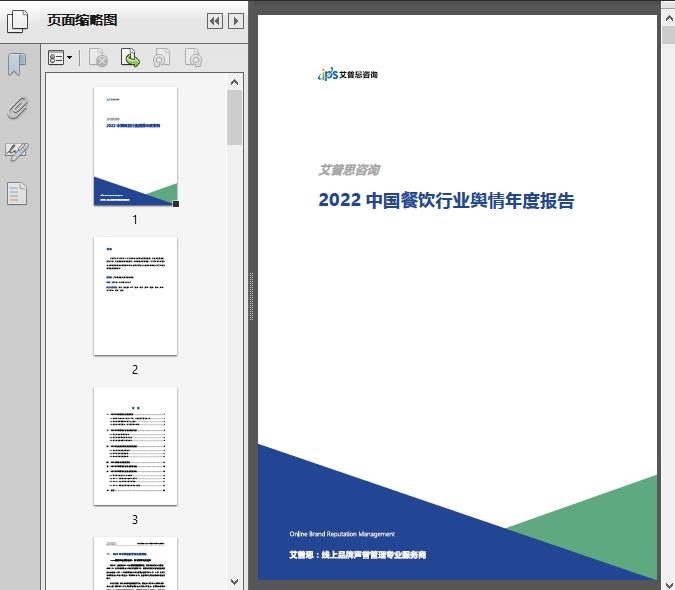Click the '艾普思：线上品牌声誉管理专业服务商' footer text
This screenshot has height=590, width=675.
pos(358,555)
